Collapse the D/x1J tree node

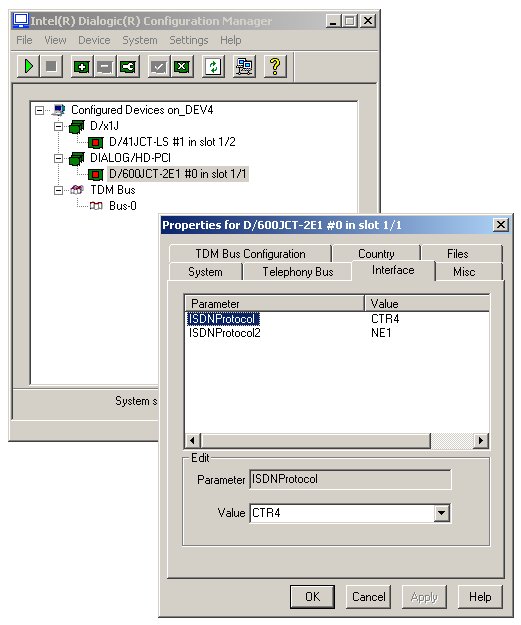tap(59, 126)
